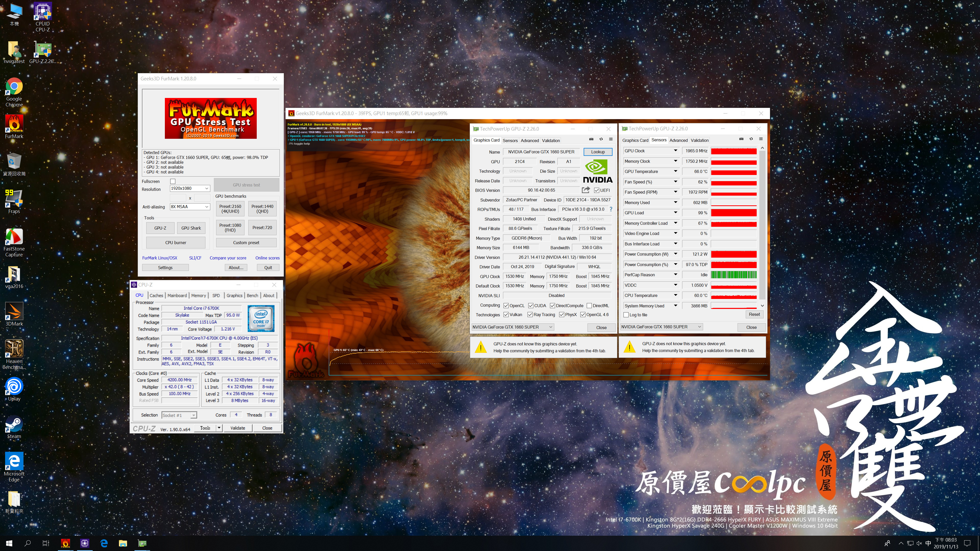The width and height of the screenshot is (980, 551).
Task: Expand the Fan Speed (RPM) sensor dropdown
Action: [x=676, y=192]
